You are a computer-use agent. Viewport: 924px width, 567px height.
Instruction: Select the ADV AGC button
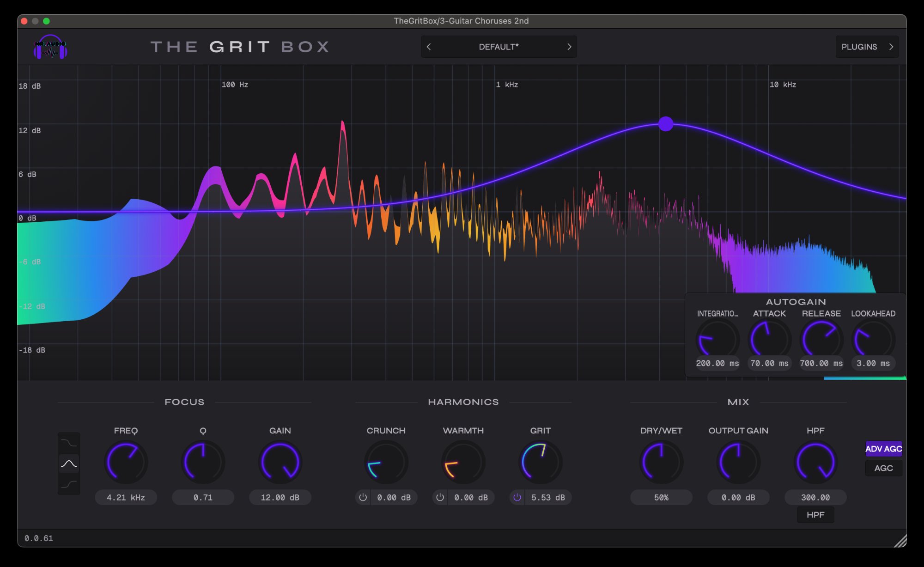click(883, 448)
